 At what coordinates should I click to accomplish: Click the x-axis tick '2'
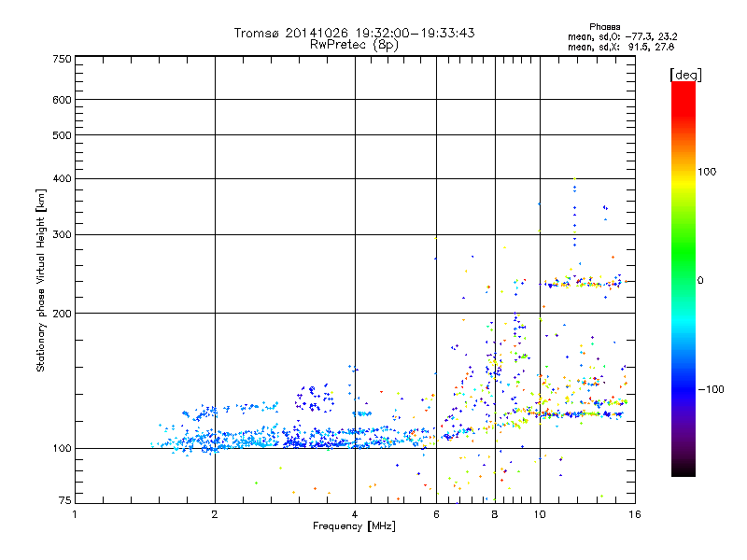215,514
